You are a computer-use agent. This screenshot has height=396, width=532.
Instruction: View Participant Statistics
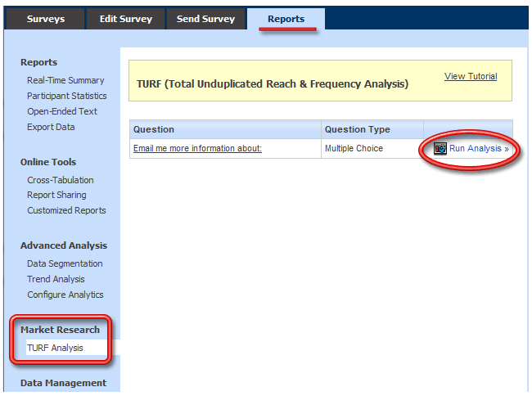click(66, 96)
